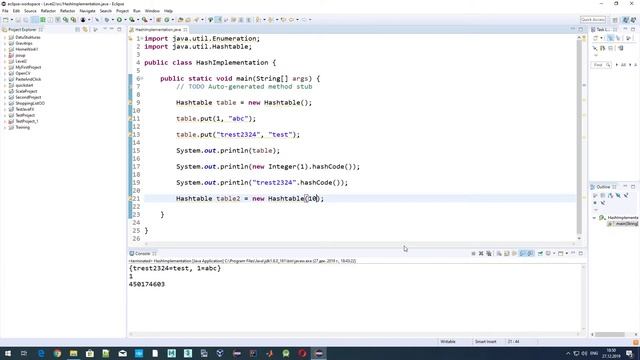Click Clear Console icon
This screenshot has height=360, width=640.
pyautogui.click(x=499, y=253)
